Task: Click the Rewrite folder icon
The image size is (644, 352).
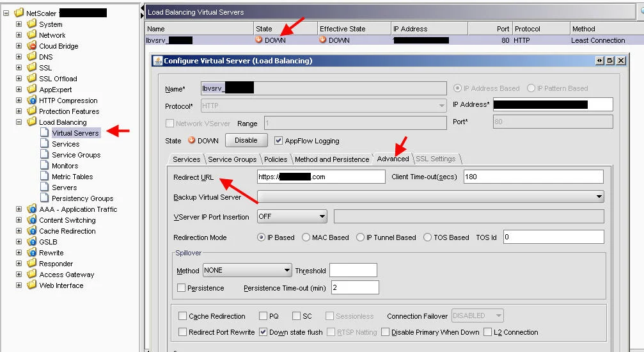Action: [x=31, y=253]
